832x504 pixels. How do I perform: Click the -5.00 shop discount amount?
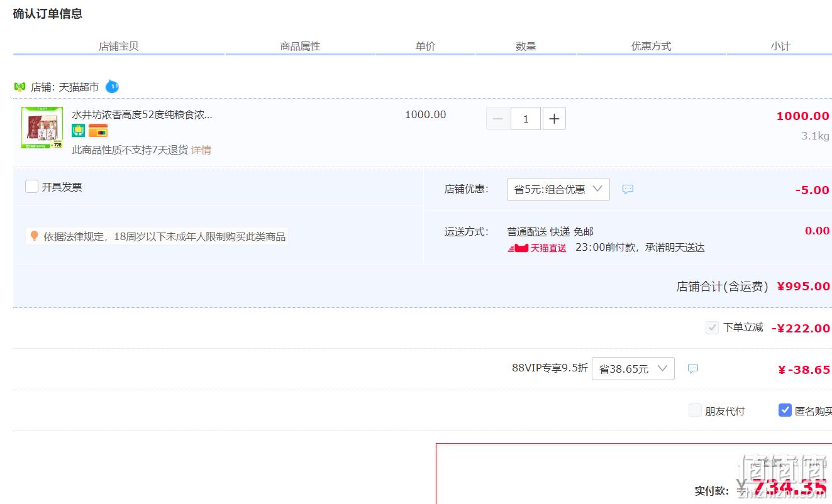tap(812, 190)
